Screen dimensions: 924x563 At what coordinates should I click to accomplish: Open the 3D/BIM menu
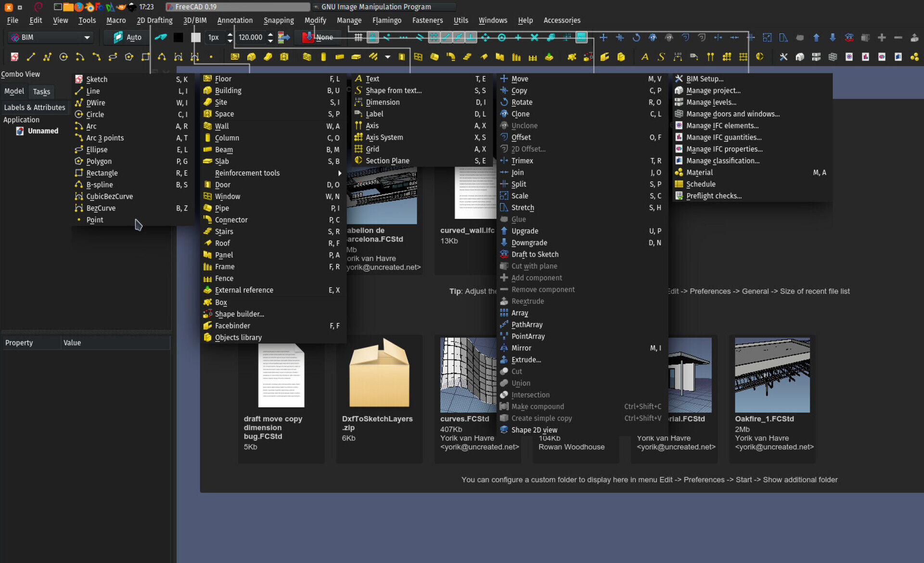[195, 20]
